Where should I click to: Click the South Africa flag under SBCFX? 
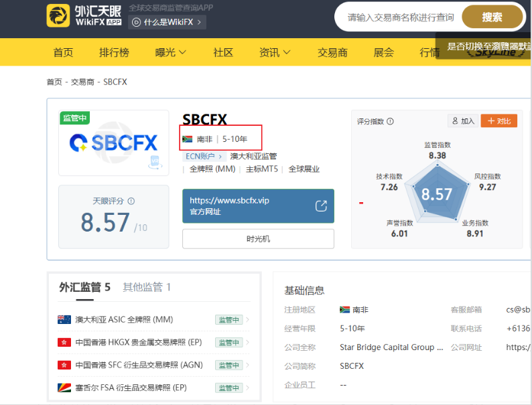pos(188,139)
